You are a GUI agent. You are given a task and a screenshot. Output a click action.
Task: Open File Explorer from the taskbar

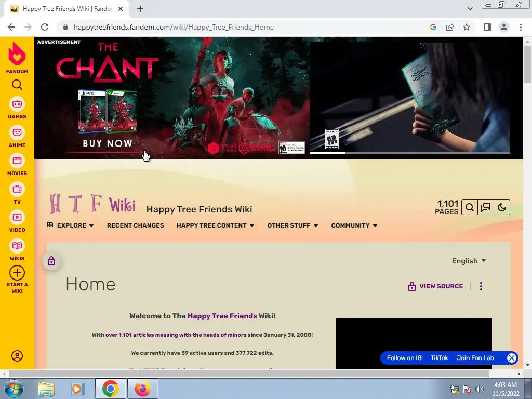pos(46,389)
